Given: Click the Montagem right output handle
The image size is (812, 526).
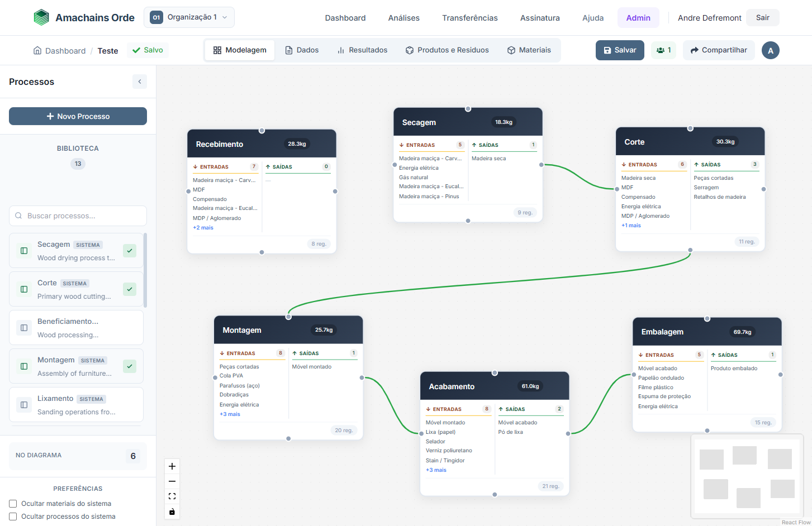Looking at the screenshot, I should (362, 378).
